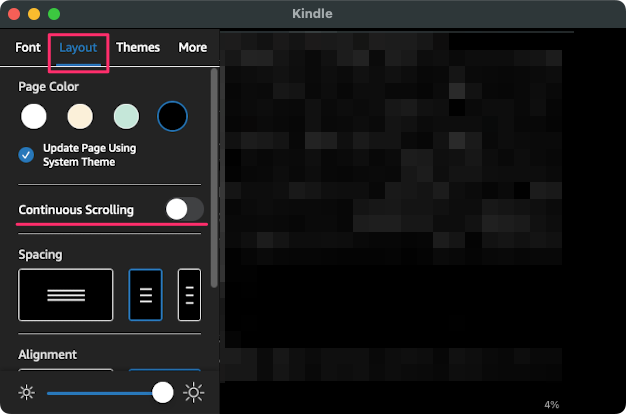
Task: Click the Alignment heading
Action: tap(48, 355)
